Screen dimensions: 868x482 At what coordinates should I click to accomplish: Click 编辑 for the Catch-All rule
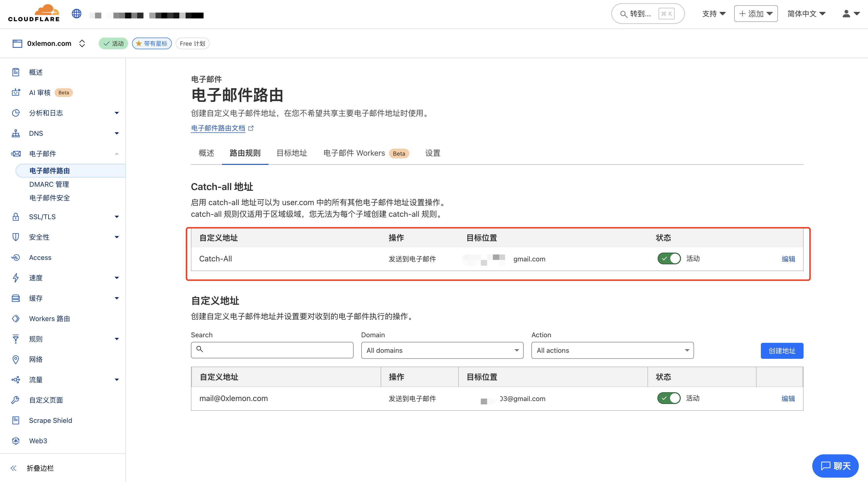click(x=788, y=259)
